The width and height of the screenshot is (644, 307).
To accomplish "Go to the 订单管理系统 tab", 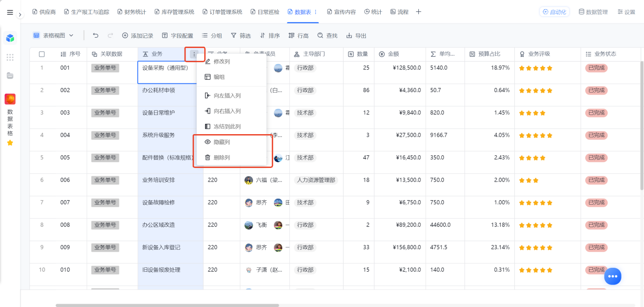I will (222, 12).
